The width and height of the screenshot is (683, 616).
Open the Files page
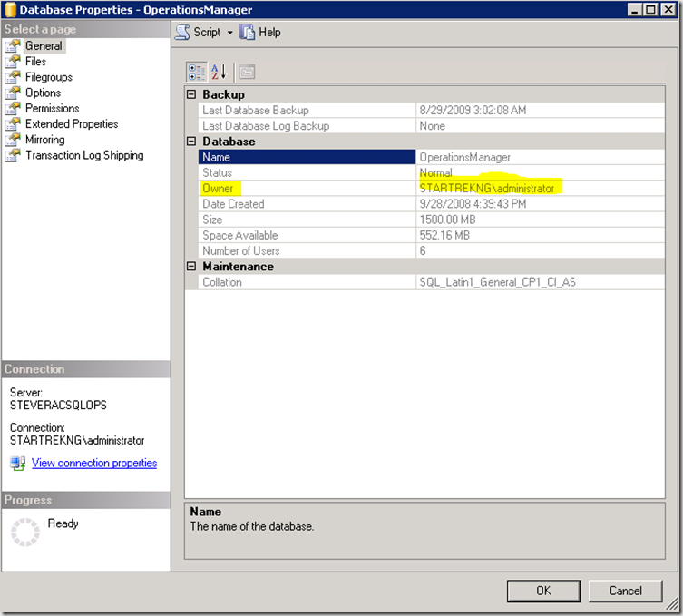35,62
